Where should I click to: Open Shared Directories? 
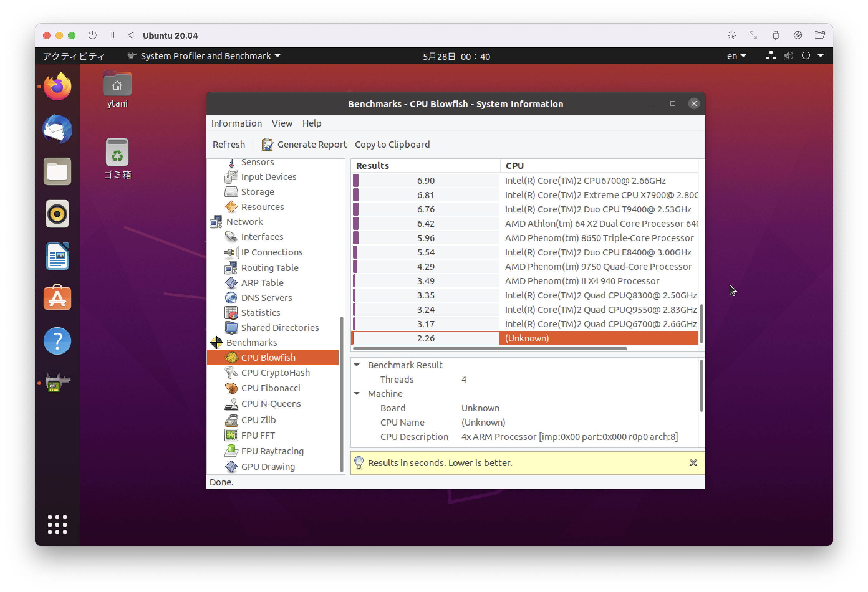[x=280, y=327]
